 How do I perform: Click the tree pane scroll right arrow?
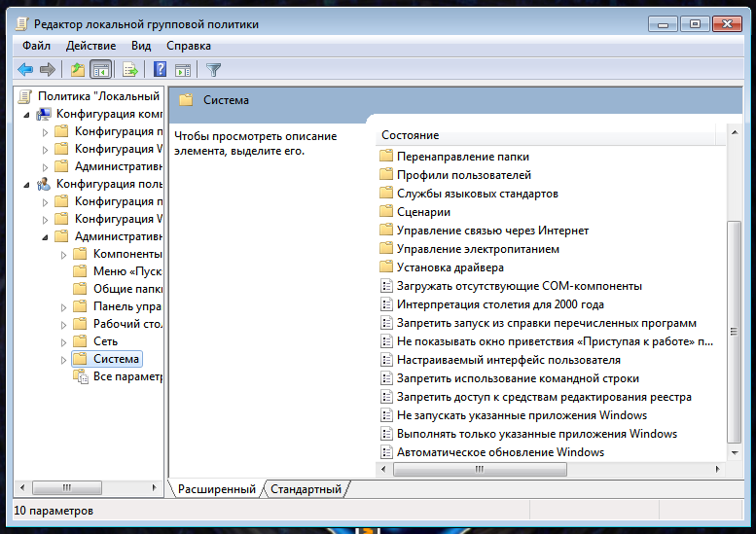tap(154, 487)
